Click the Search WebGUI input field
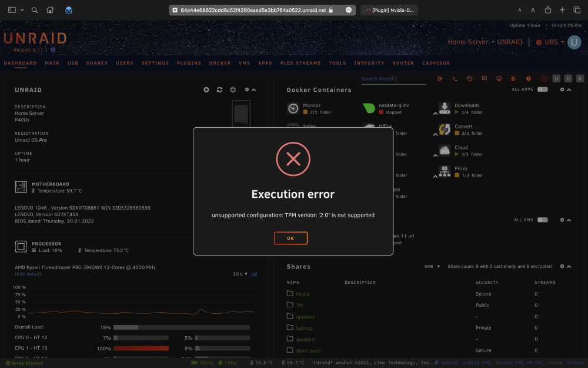588x368 pixels. point(393,79)
